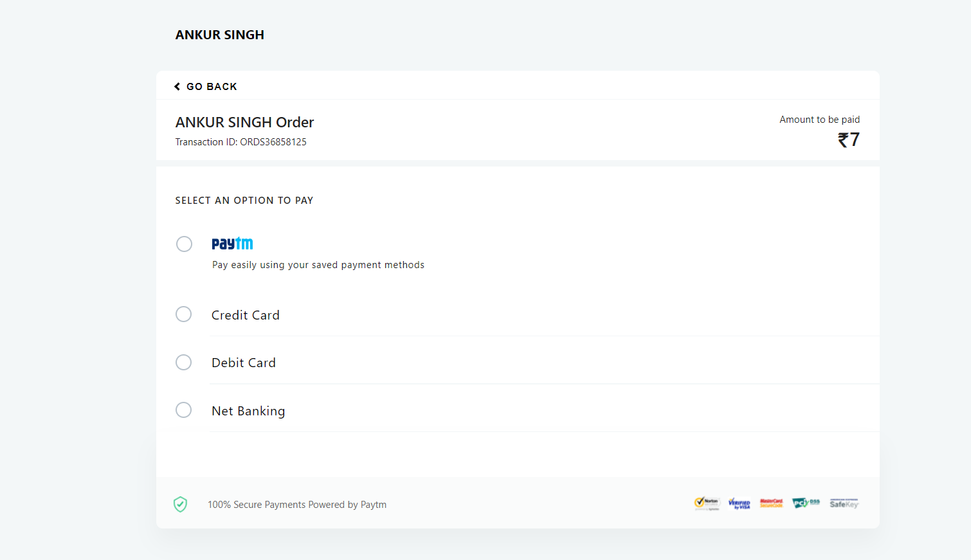This screenshot has height=560, width=971.
Task: Click the American Express SafeKey badge
Action: (x=844, y=503)
